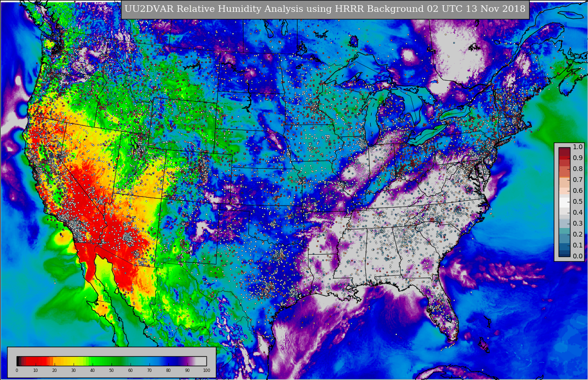Click the 30 tick label on humidity colorbar
Screen dimensions: 588x380
tap(74, 370)
